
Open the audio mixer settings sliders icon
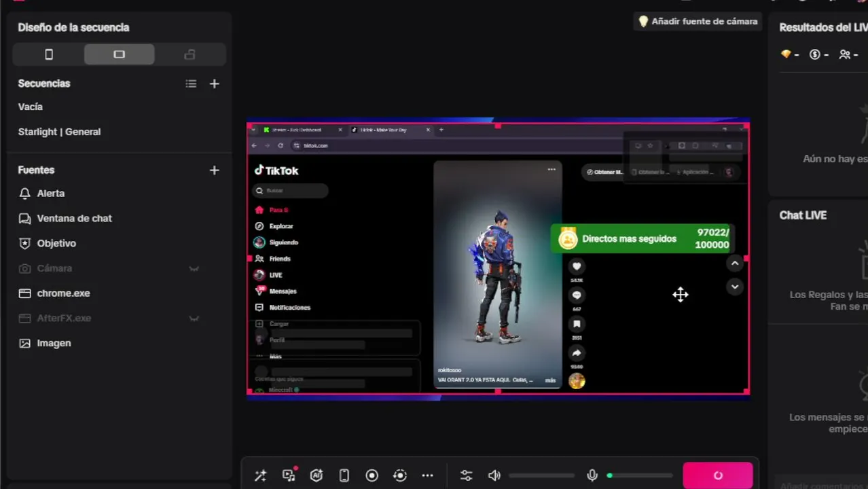click(466, 476)
